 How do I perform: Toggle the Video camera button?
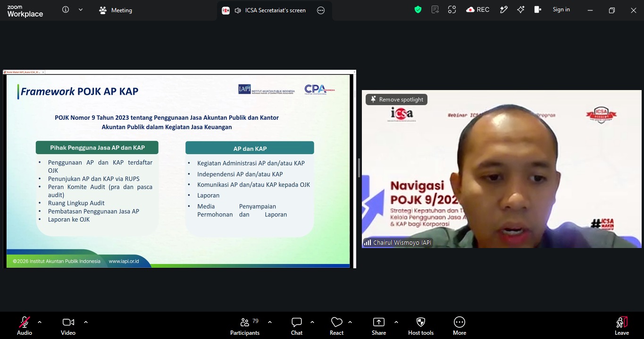tap(68, 325)
